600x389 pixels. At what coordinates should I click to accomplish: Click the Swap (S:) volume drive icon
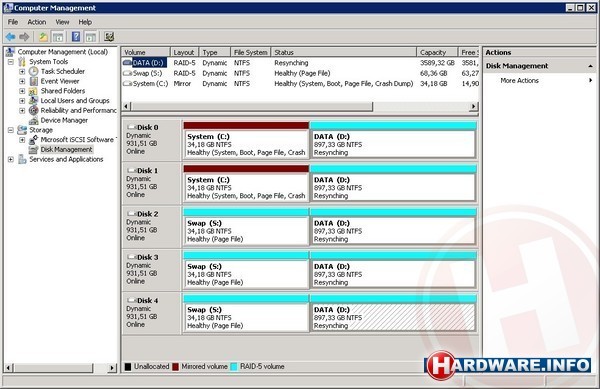[x=127, y=73]
